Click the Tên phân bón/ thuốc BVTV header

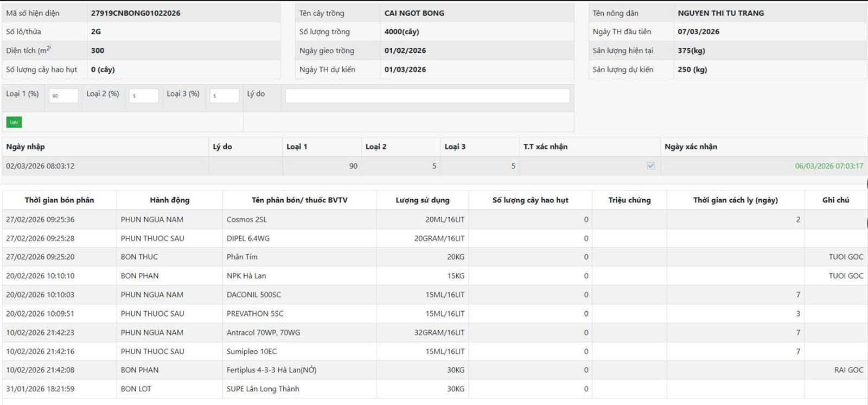tap(299, 200)
